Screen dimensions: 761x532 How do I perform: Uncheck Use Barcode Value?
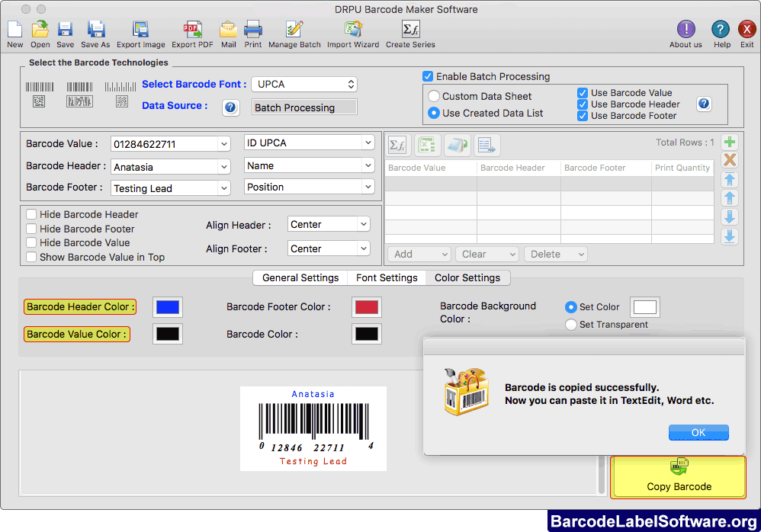point(583,93)
